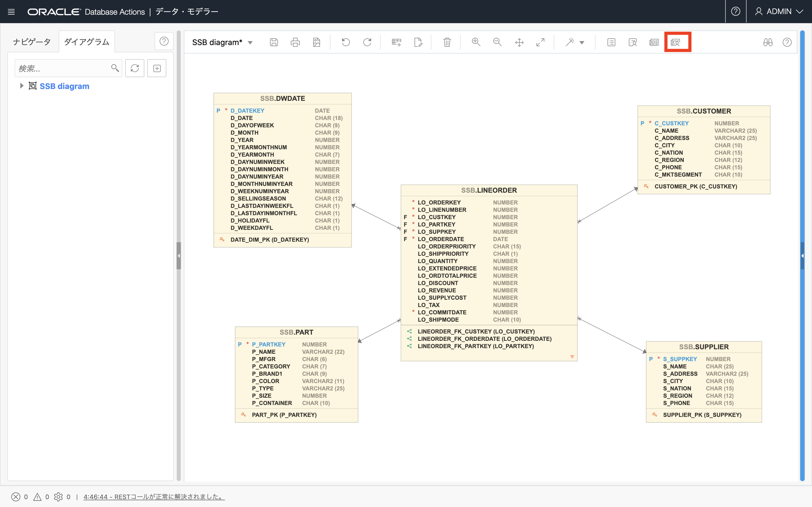812x507 pixels.
Task: Open the magic wand auto-layout dropdown arrow
Action: 582,43
